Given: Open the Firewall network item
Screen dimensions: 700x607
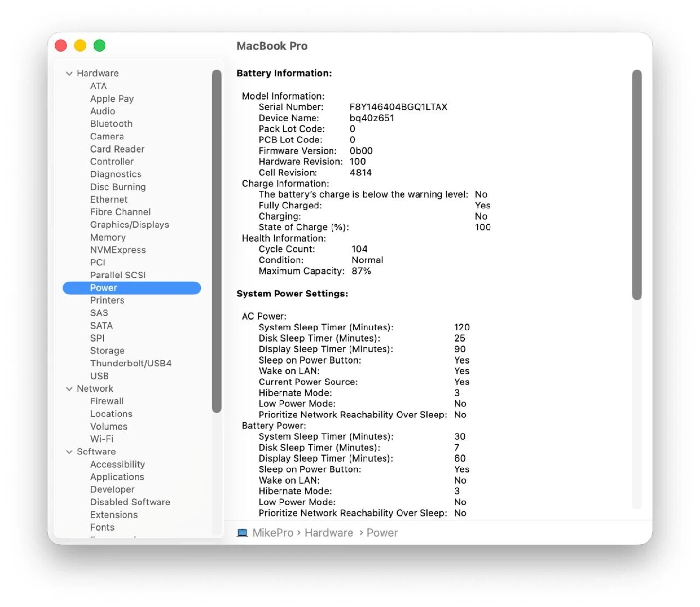Looking at the screenshot, I should (x=106, y=401).
